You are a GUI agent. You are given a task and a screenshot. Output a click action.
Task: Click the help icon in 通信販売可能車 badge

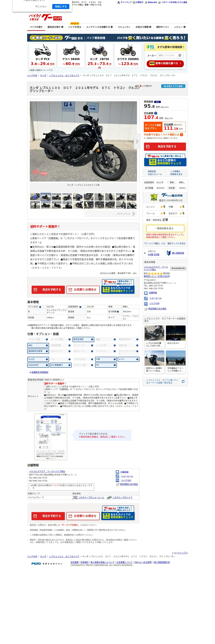47,351
